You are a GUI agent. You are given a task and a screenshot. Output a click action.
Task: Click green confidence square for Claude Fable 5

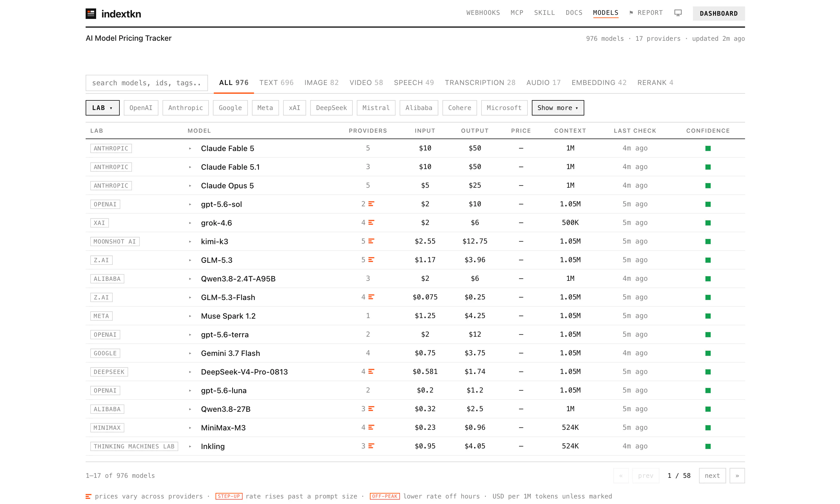708,148
